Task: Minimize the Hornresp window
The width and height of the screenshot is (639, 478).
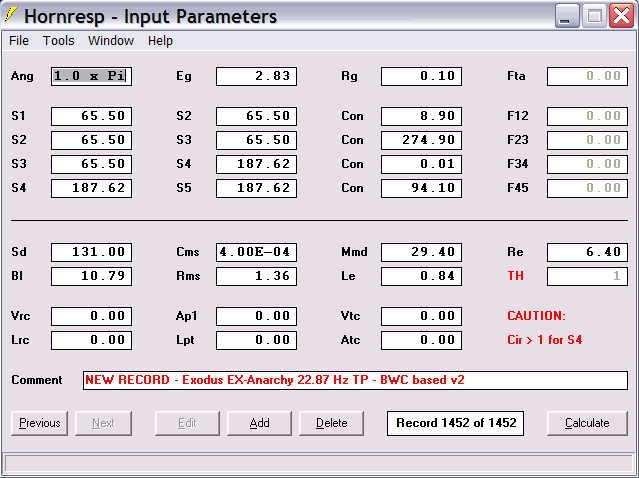Action: pyautogui.click(x=567, y=16)
